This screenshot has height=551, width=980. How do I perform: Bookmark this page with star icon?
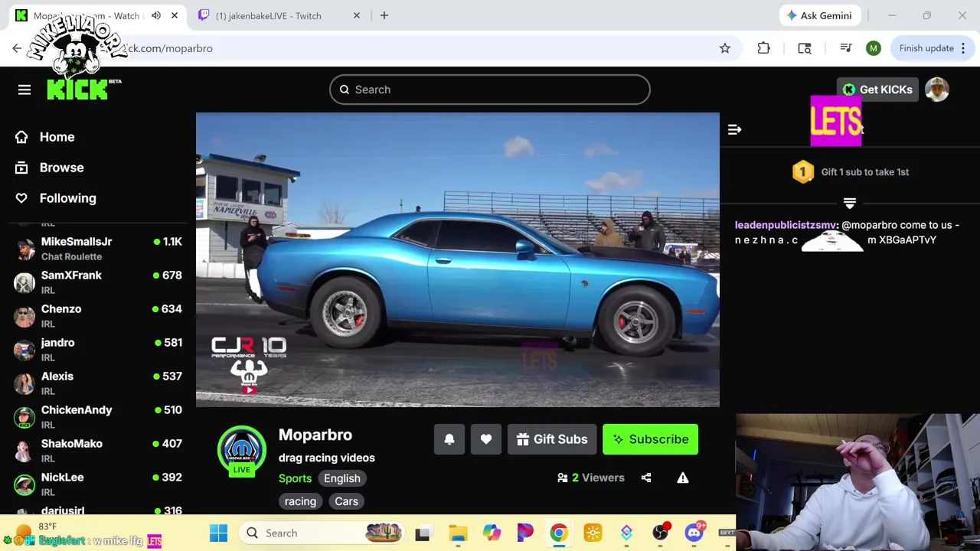click(725, 48)
